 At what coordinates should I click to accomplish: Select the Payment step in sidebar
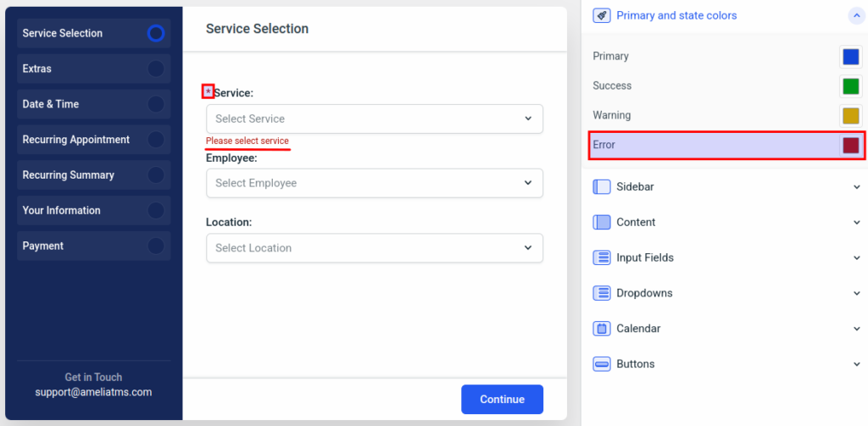(x=94, y=246)
